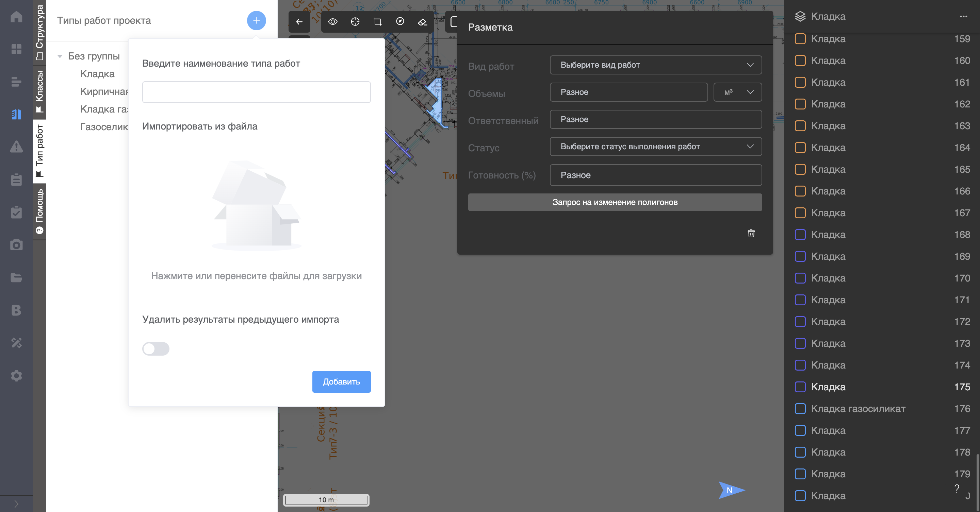
Task: Select the eraser tool in toolbar
Action: tap(423, 22)
